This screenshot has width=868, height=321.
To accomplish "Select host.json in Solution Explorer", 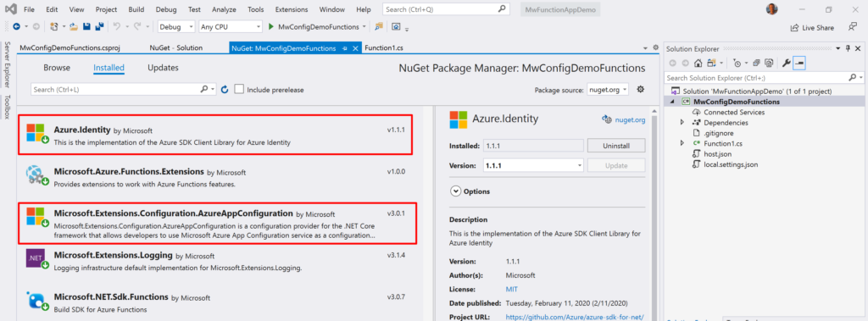I will click(716, 154).
